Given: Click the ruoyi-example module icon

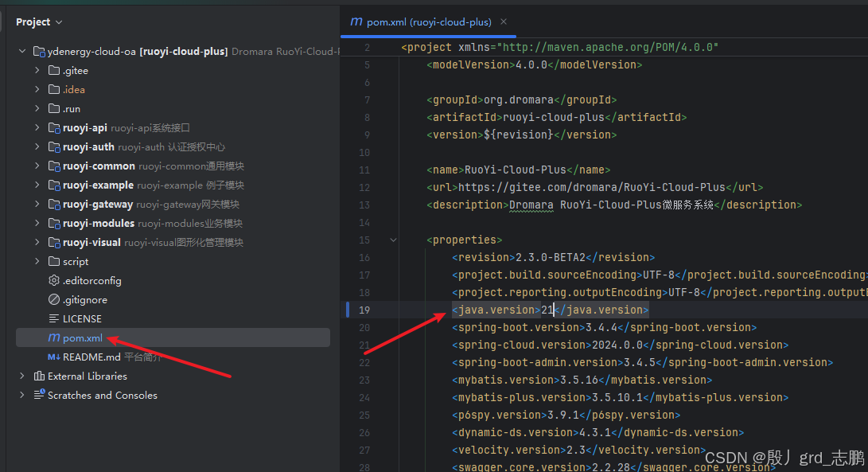Looking at the screenshot, I should [53, 185].
